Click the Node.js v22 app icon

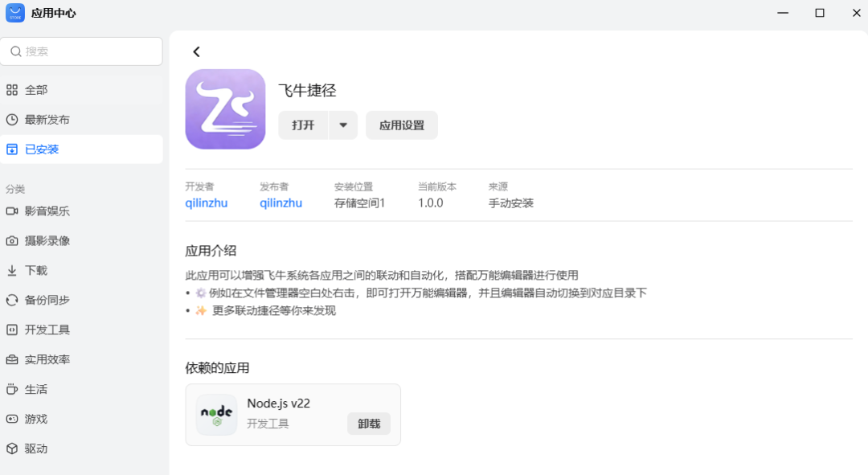click(216, 415)
